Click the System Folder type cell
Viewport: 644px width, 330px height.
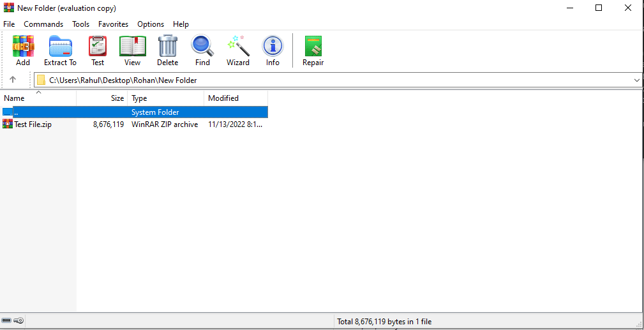click(155, 112)
